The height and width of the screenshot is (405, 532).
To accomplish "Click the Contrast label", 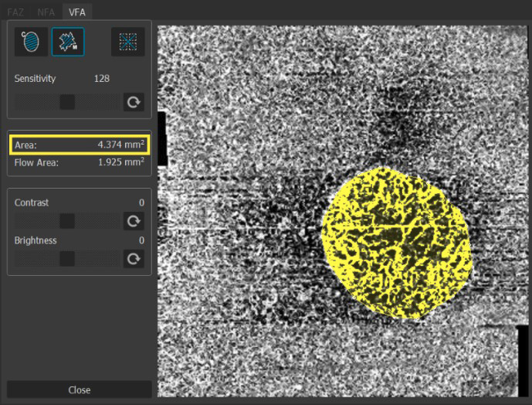I will [x=32, y=202].
